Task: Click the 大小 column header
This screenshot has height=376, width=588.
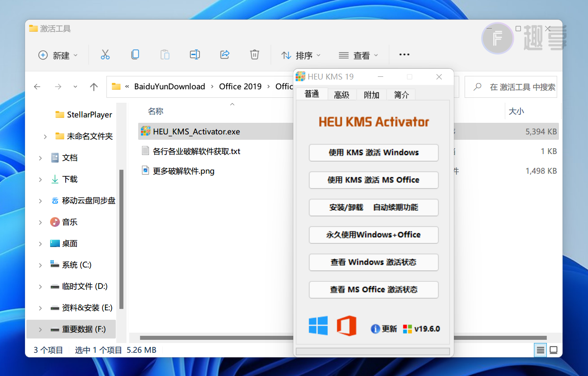Action: (x=516, y=111)
